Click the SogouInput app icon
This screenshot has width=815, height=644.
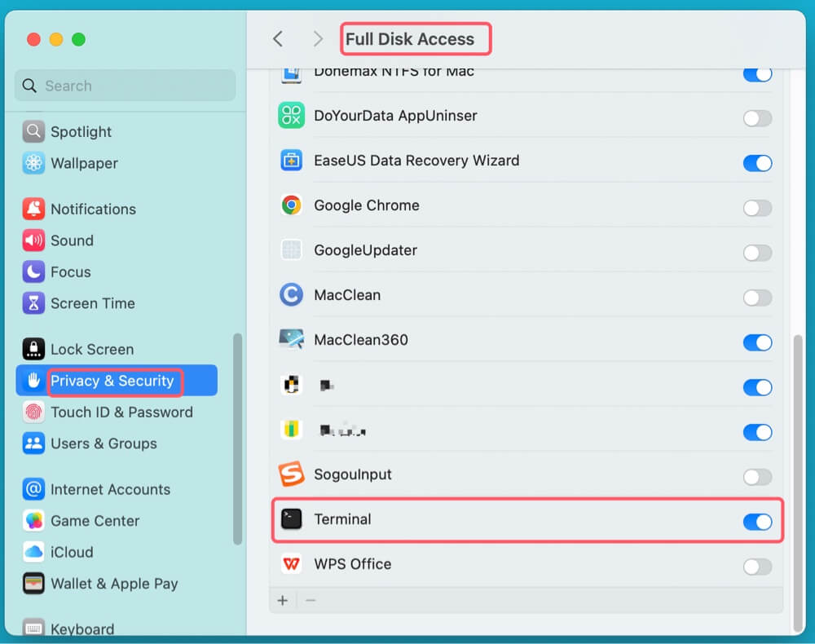pos(291,474)
